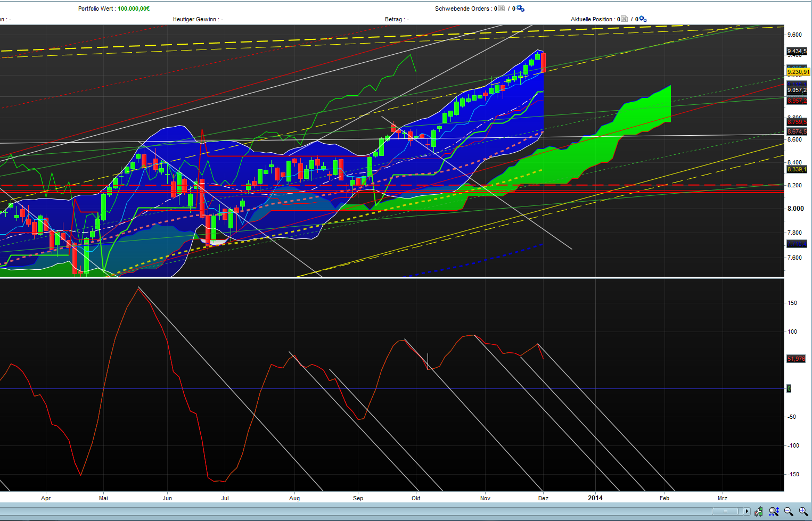812x521 pixels.
Task: Click the cancel icon beside Schwebende Orders
Action: [501, 9]
